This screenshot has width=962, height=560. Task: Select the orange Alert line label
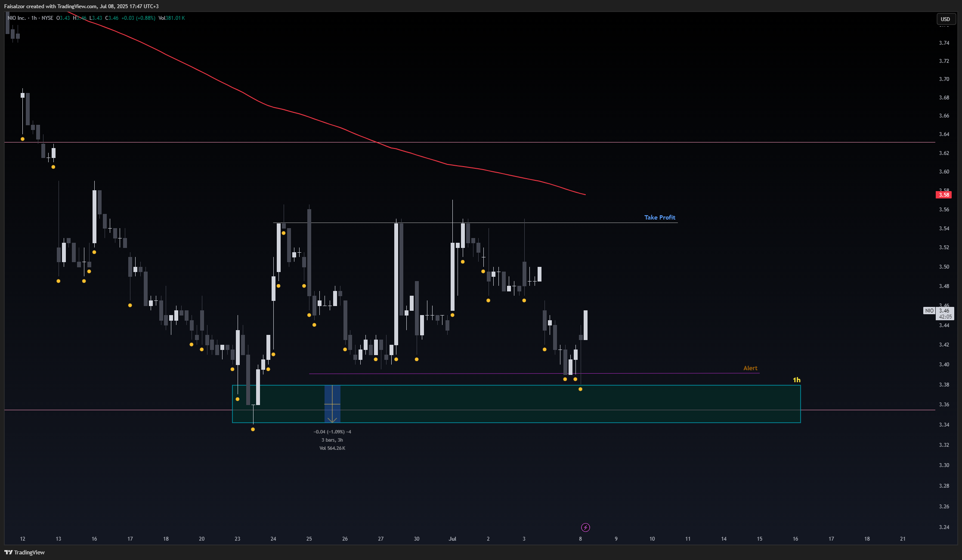coord(750,368)
